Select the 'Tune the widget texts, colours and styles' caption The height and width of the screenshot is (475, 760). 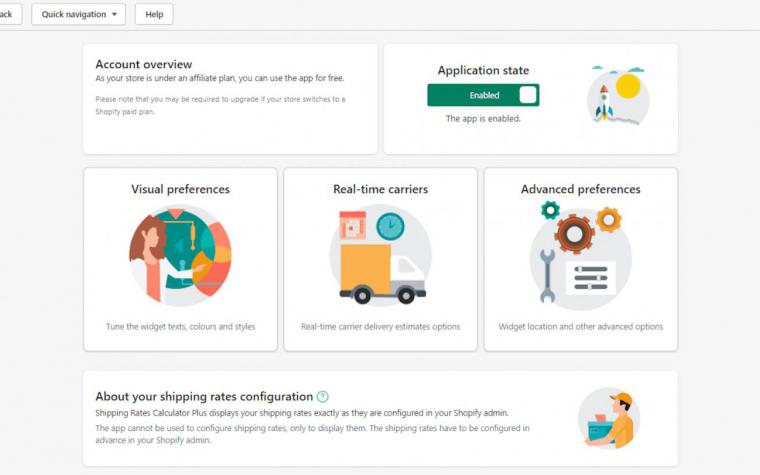pyautogui.click(x=180, y=327)
